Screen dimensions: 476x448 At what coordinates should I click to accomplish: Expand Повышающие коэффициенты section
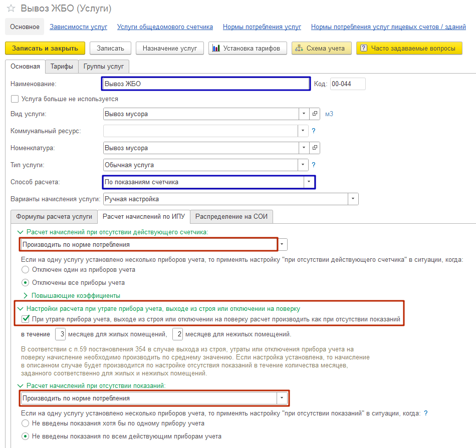pos(72,295)
